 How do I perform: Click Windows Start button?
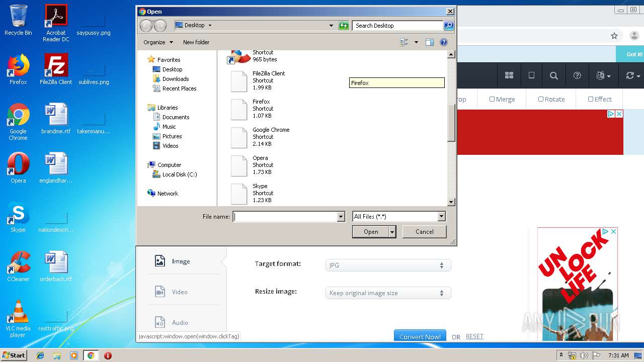[14, 355]
